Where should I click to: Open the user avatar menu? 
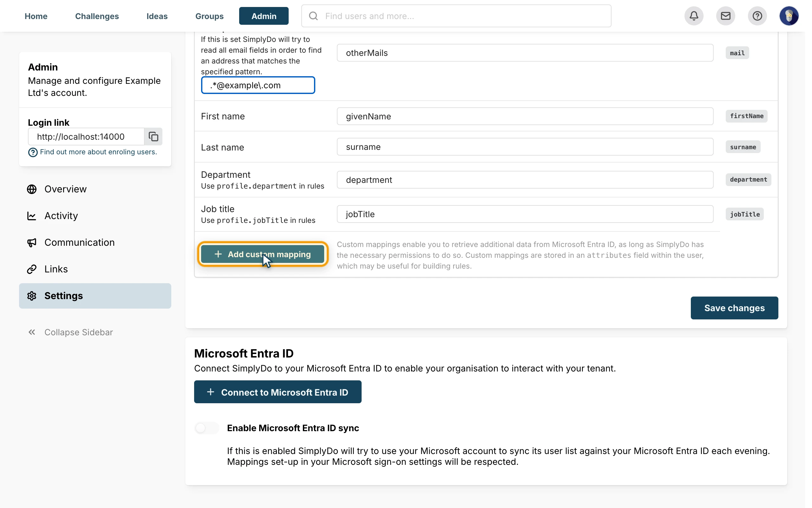pos(789,16)
